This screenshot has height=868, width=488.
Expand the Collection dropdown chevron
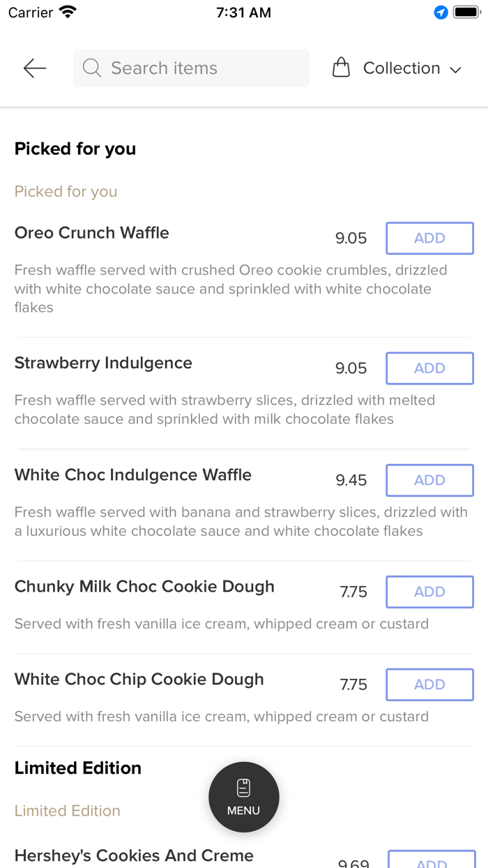456,69
